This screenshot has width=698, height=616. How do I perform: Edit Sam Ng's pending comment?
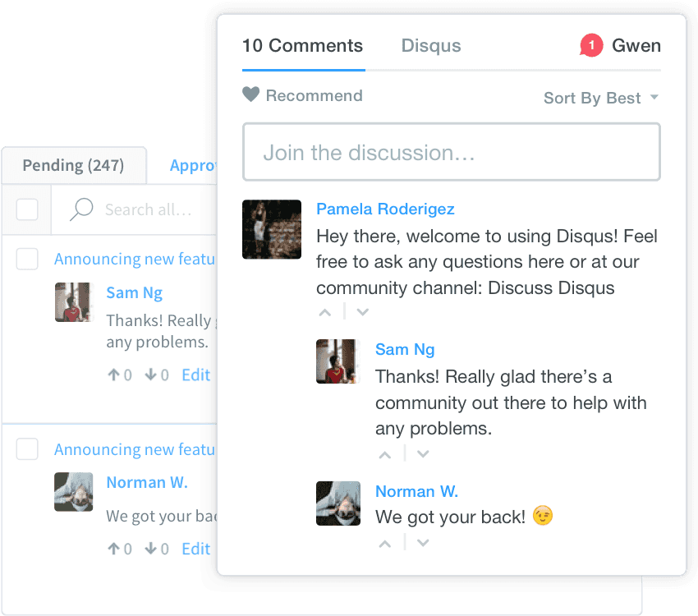[x=196, y=375]
